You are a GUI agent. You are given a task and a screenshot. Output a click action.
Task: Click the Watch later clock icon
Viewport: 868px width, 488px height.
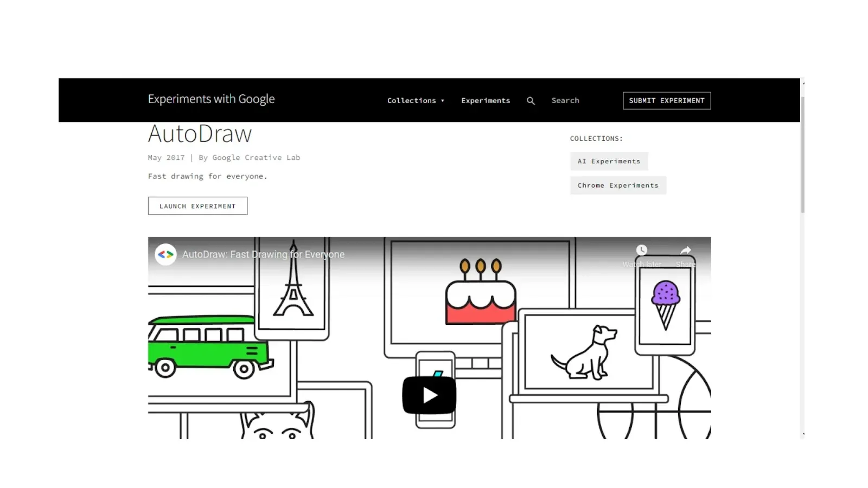tap(642, 250)
